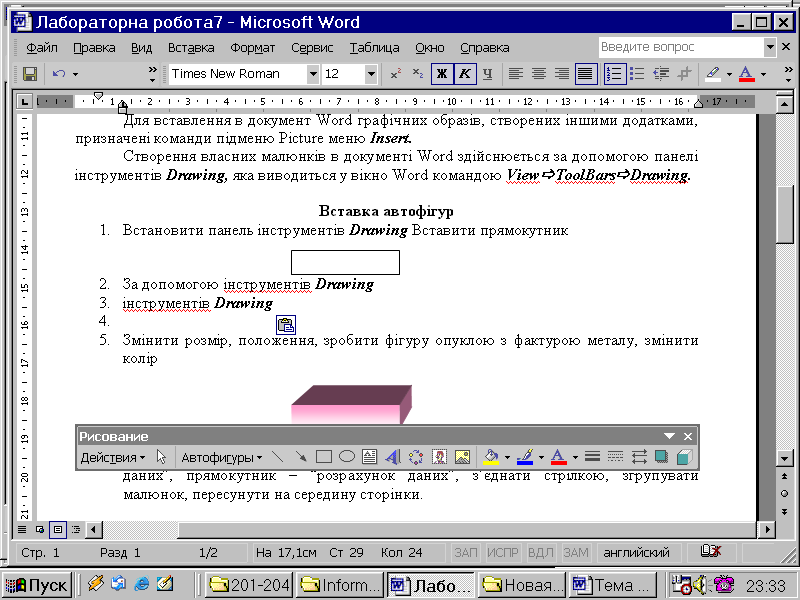Align text to the left
Screen dimensions: 800x600
[516, 74]
